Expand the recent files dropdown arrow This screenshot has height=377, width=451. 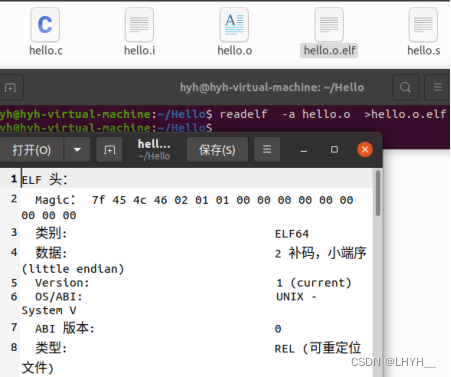[x=77, y=150]
